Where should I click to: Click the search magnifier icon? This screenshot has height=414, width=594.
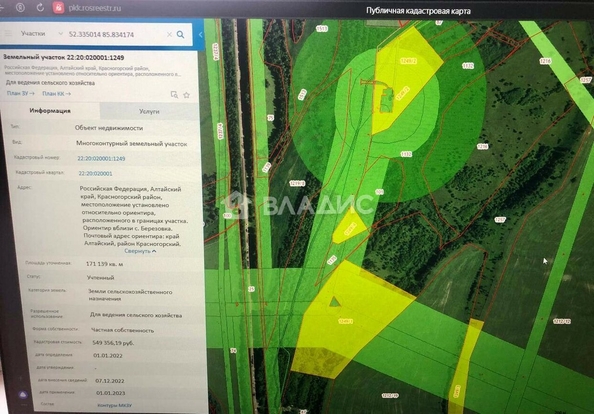pos(181,34)
